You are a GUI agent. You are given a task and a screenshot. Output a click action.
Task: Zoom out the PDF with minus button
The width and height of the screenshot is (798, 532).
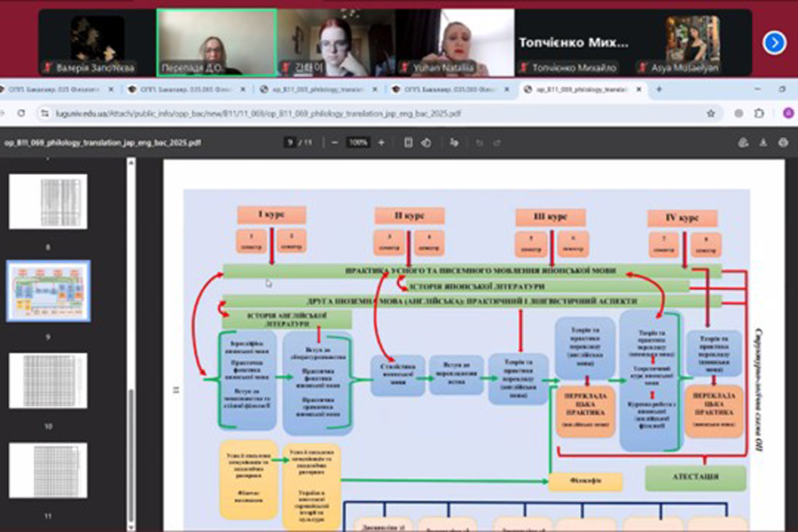(x=334, y=143)
